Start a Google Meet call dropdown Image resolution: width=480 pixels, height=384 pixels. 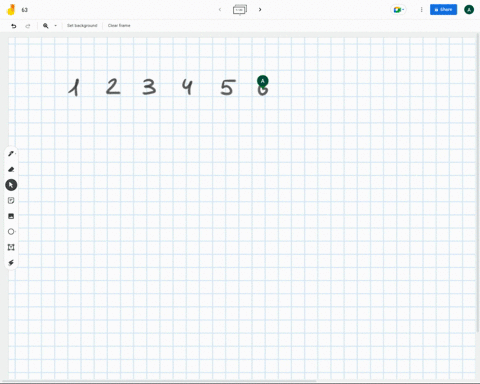[x=399, y=10]
